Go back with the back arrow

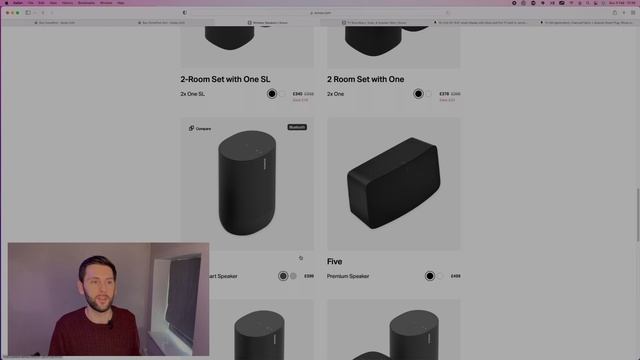(x=43, y=13)
